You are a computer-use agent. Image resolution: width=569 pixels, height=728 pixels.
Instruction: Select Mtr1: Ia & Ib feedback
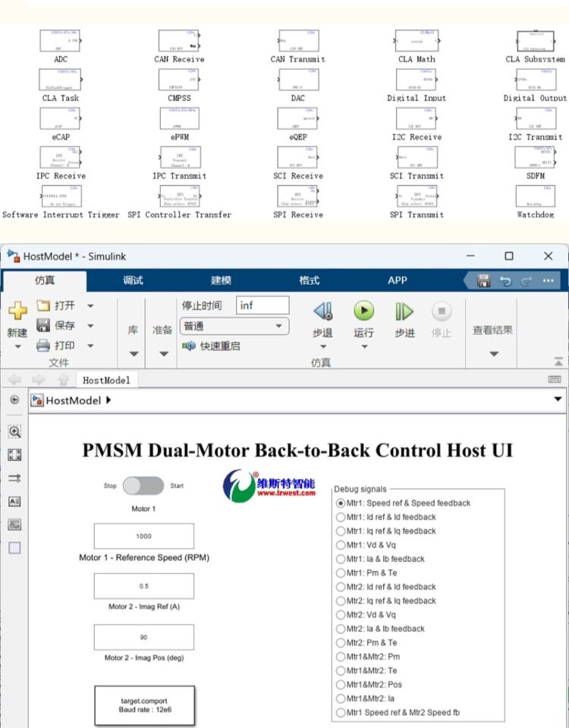pyautogui.click(x=380, y=559)
